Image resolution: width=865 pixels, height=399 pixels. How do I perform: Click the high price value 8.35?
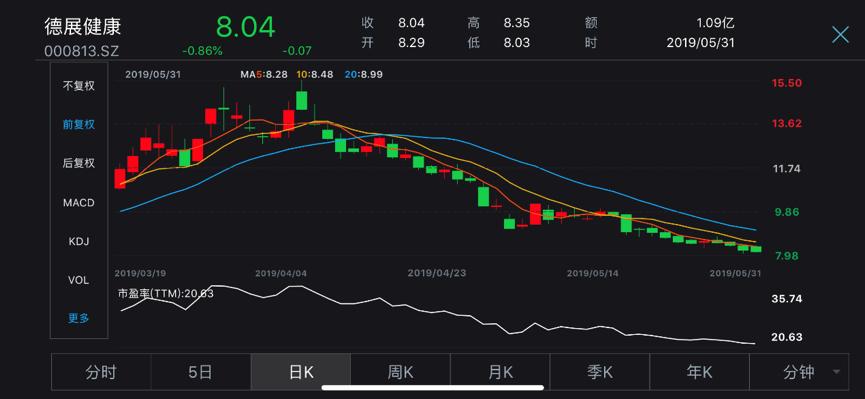(x=516, y=24)
